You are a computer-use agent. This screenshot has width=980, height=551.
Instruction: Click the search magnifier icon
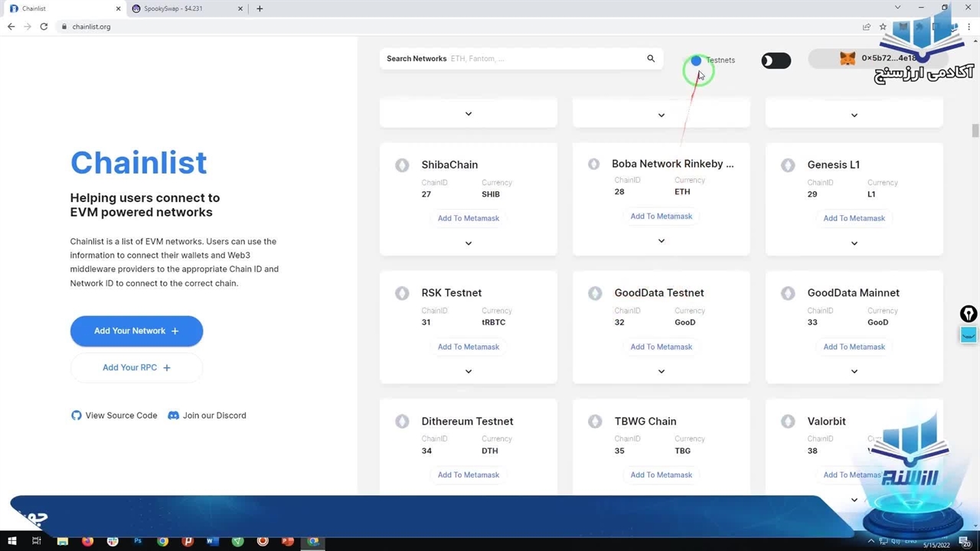point(651,58)
